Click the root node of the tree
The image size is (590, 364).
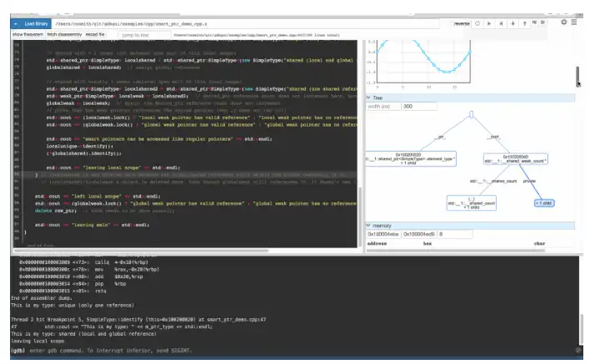pos(471,114)
